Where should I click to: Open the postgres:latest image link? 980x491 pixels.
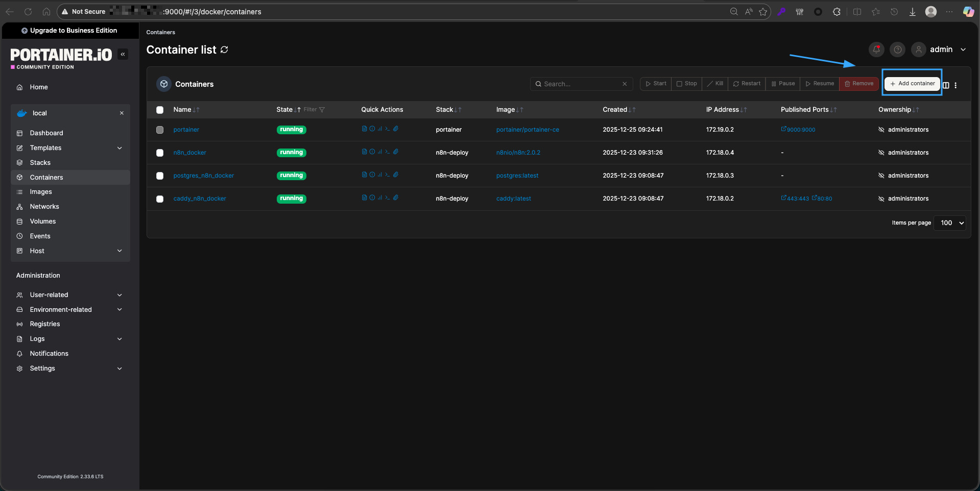coord(517,176)
